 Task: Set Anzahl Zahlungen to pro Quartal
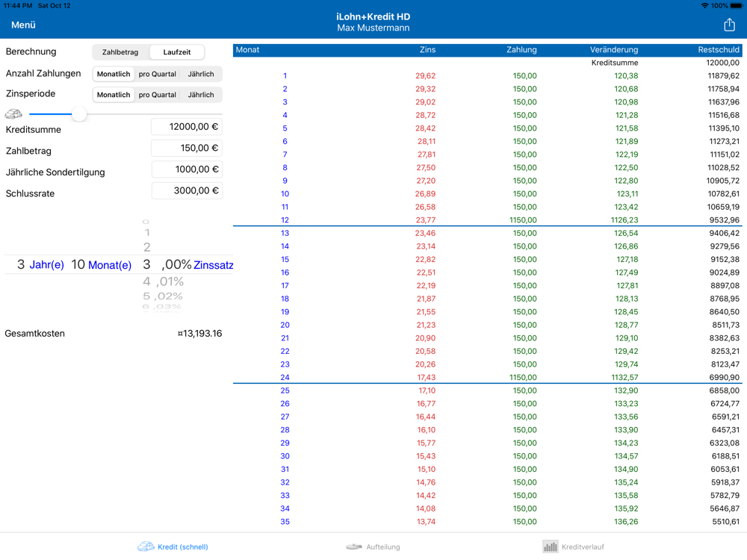pos(158,74)
